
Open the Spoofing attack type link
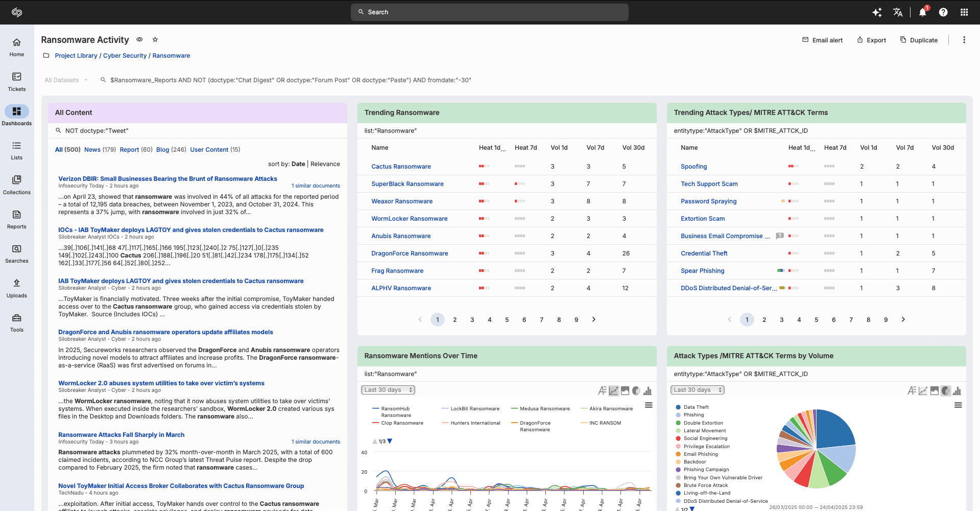694,167
